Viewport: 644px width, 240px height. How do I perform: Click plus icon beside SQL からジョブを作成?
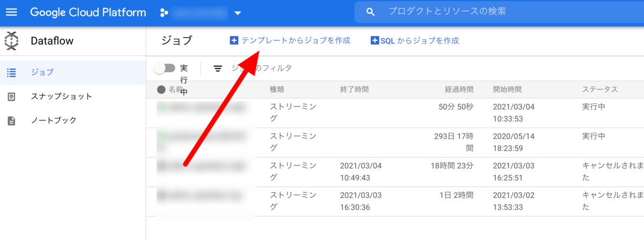[375, 40]
